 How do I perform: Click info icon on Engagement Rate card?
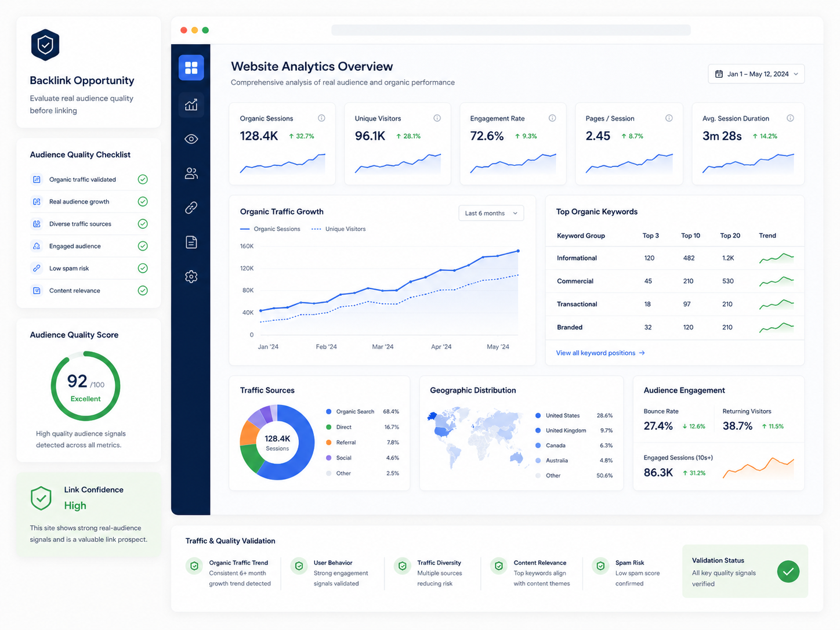pyautogui.click(x=552, y=118)
